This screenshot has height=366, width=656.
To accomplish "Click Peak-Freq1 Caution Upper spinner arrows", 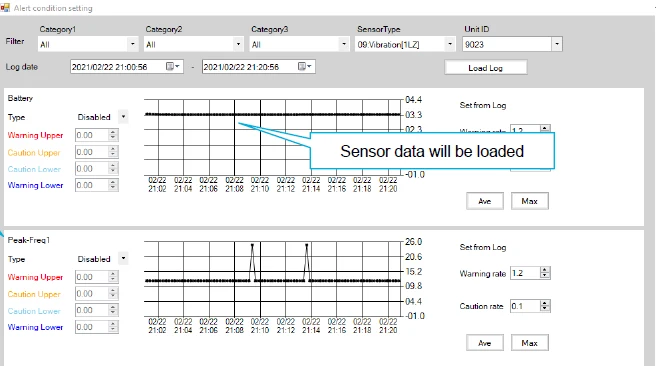I will [x=113, y=294].
